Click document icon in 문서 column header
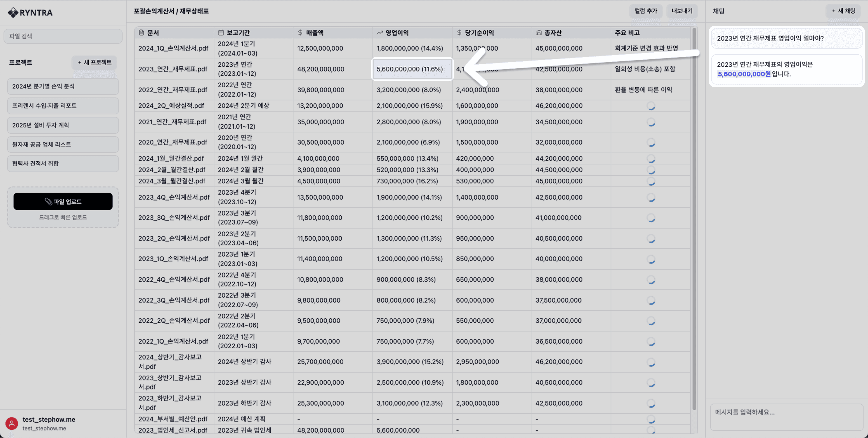Screen dimensions: 868x438 pyautogui.click(x=141, y=33)
